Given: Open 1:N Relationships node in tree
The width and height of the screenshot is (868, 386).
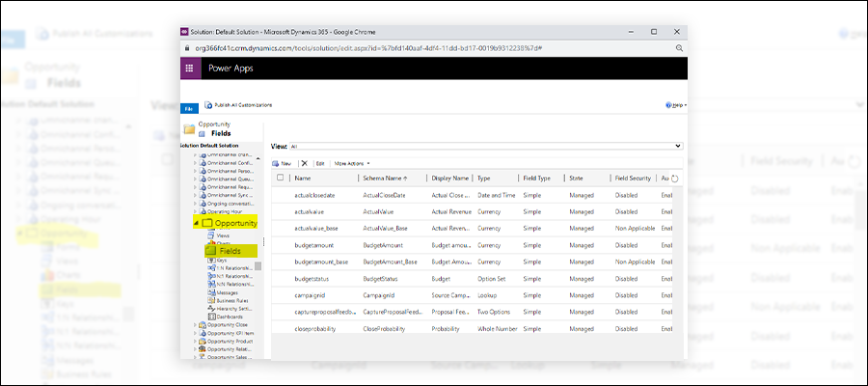Looking at the screenshot, I should tap(230, 268).
